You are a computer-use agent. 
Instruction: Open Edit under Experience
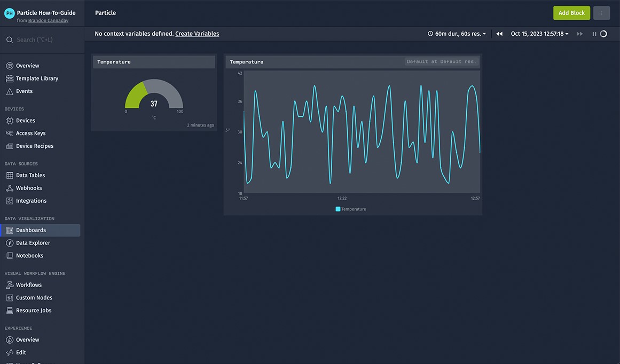point(21,353)
